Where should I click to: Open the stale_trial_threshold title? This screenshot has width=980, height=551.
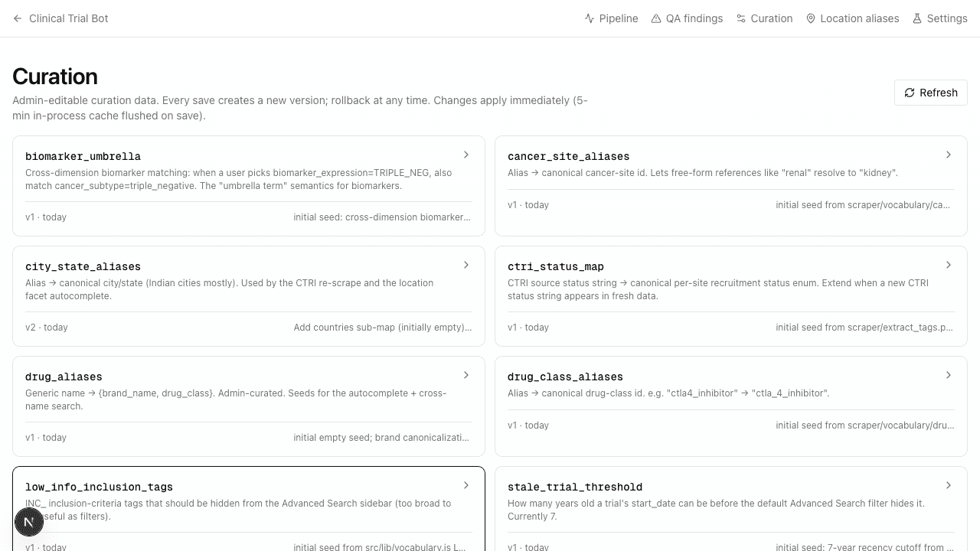(x=575, y=487)
